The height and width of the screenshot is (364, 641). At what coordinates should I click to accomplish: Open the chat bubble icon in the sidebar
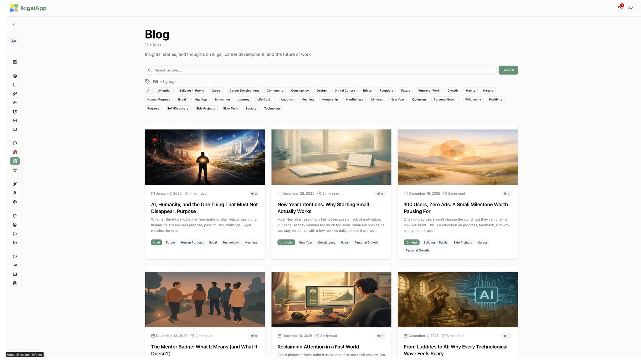pos(15,143)
